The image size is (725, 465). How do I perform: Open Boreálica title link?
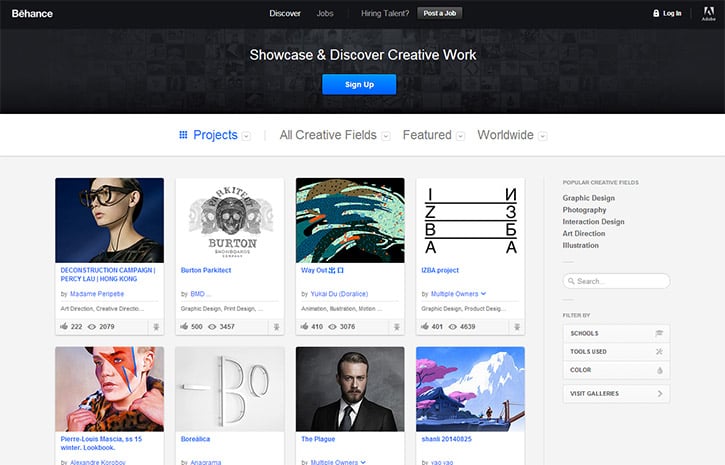tap(195, 439)
